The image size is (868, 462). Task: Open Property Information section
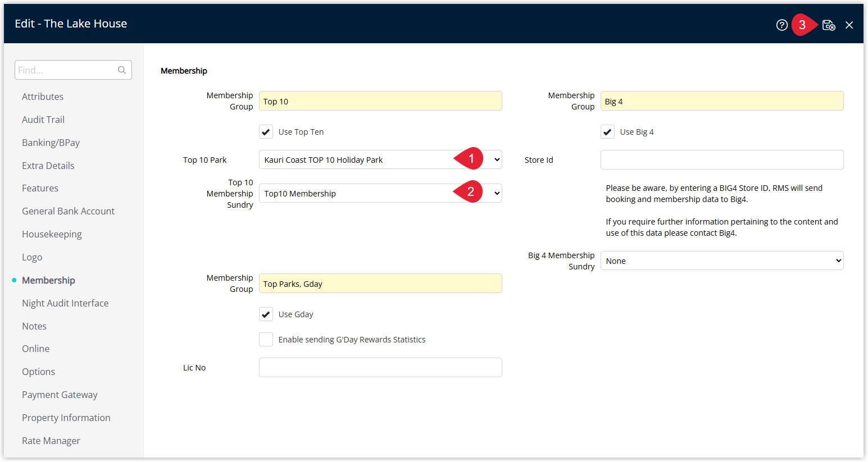pyautogui.click(x=66, y=418)
